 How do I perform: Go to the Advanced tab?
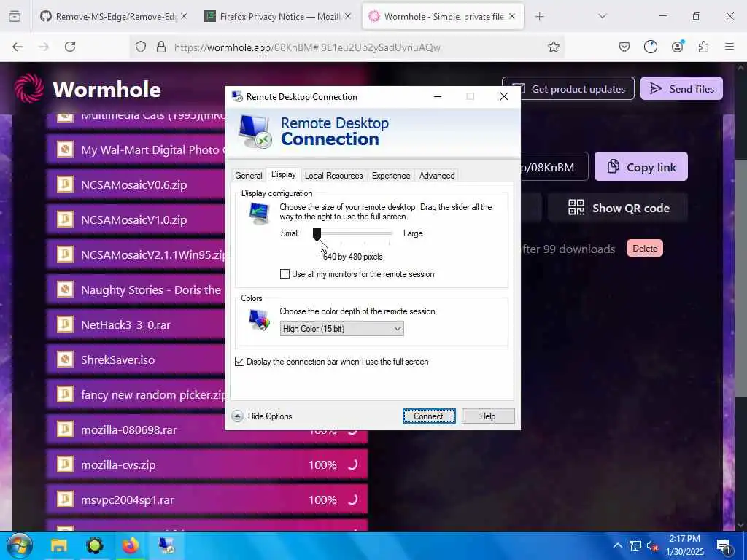coord(437,175)
